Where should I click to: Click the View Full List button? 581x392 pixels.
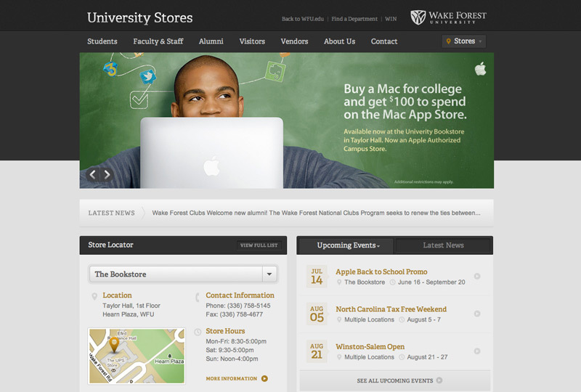click(259, 245)
